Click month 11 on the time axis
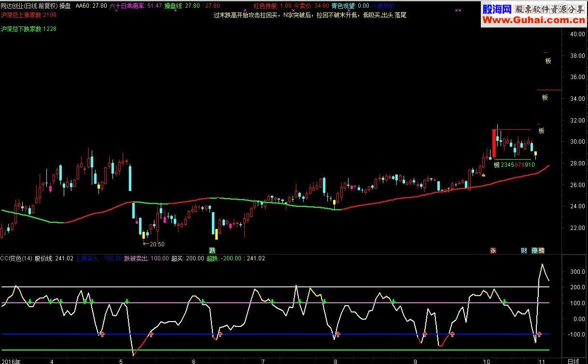Image resolution: width=588 pixels, height=364 pixels. 542,361
